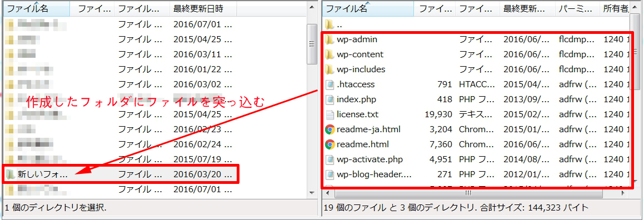Select the .htaccess file name
Image resolution: width=644 pixels, height=220 pixels.
pyautogui.click(x=356, y=84)
